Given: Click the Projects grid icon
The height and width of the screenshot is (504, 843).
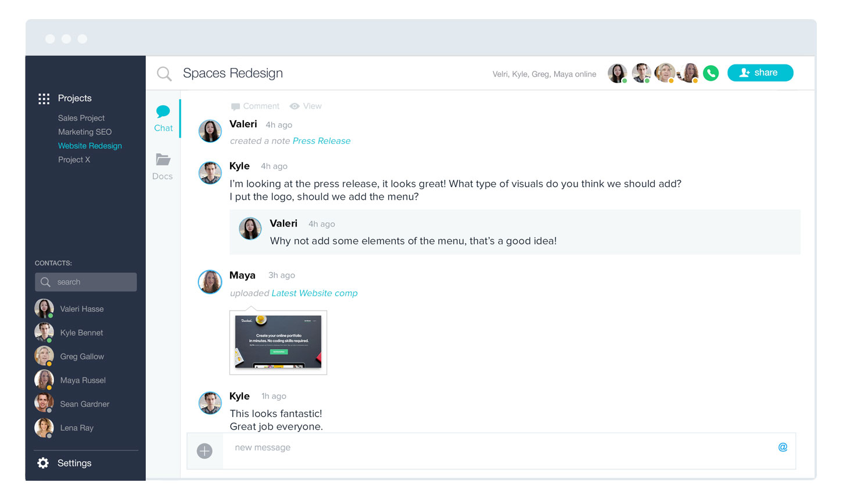Looking at the screenshot, I should (x=44, y=99).
